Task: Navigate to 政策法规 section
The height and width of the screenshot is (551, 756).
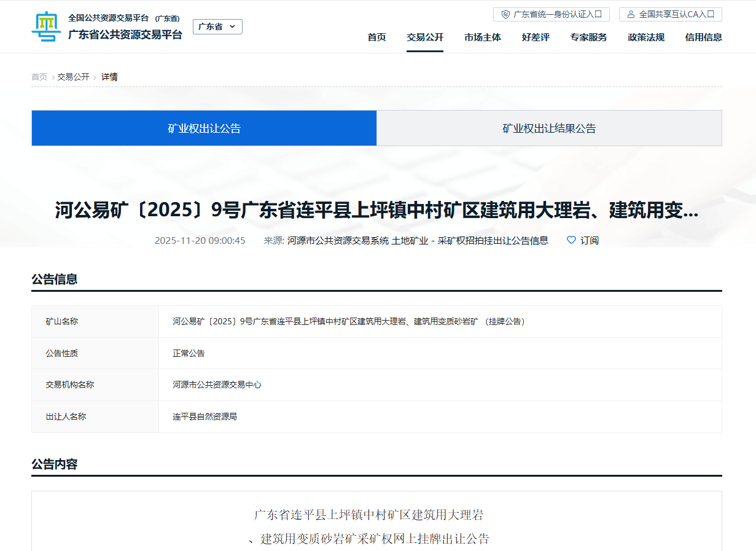Action: pos(645,37)
